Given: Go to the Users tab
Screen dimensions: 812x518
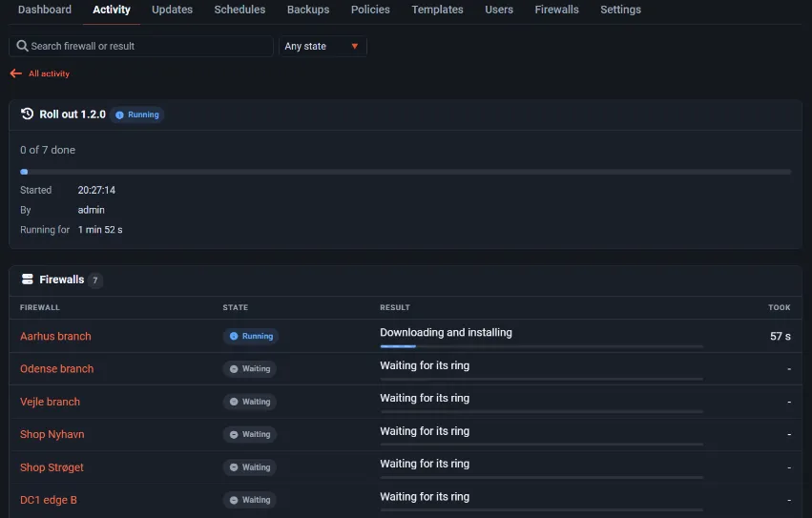Looking at the screenshot, I should (x=499, y=10).
